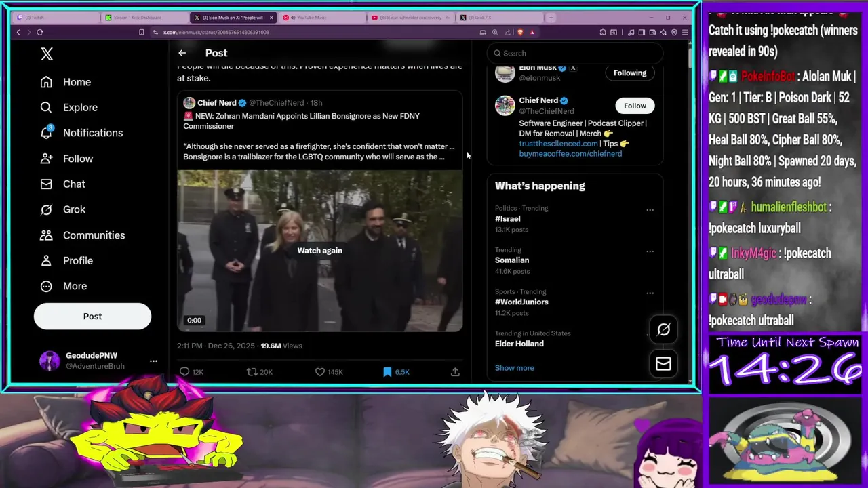
Task: Click the address bar bookmark icon
Action: pyautogui.click(x=141, y=32)
